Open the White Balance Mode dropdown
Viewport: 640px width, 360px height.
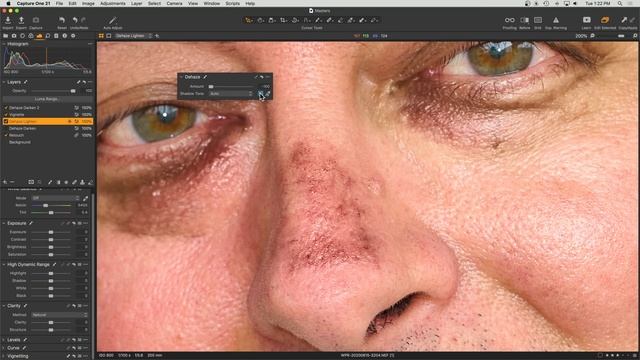pos(56,198)
